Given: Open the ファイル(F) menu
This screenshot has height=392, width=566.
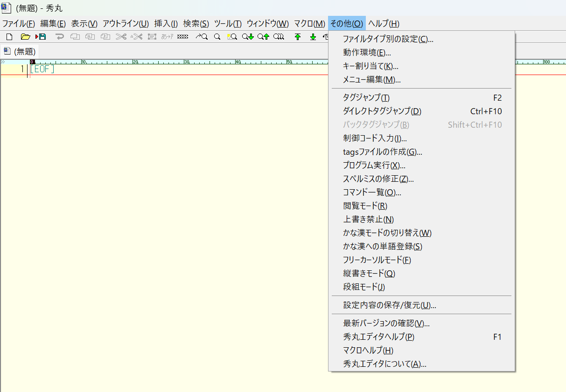Looking at the screenshot, I should click(19, 24).
